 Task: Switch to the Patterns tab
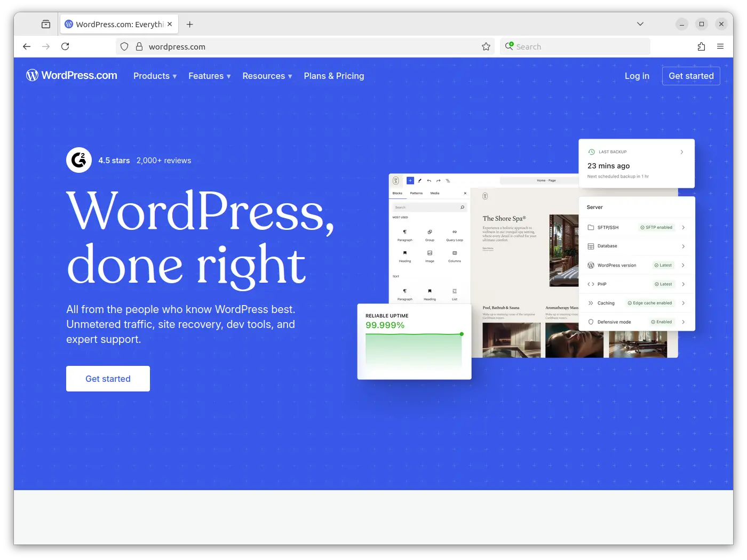[416, 193]
